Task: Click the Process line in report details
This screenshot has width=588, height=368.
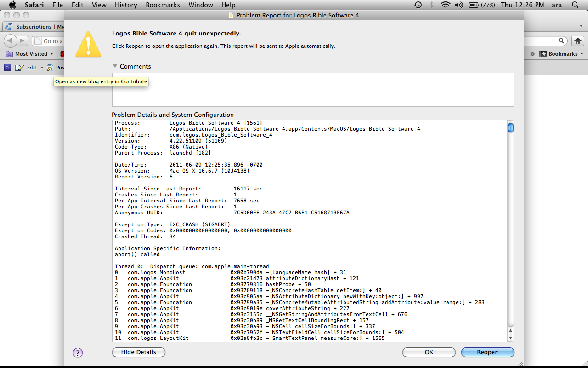Action: click(188, 123)
